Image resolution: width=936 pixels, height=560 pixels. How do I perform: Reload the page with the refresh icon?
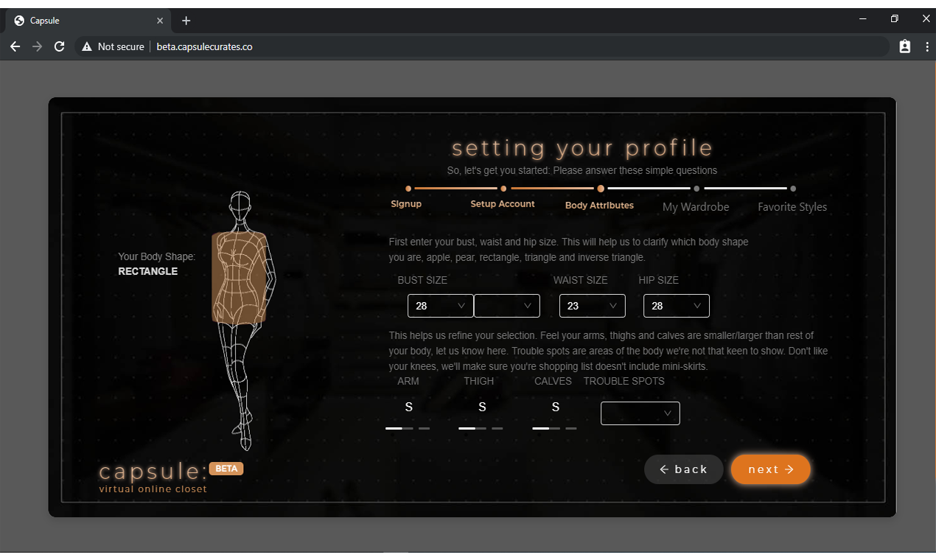[x=59, y=46]
